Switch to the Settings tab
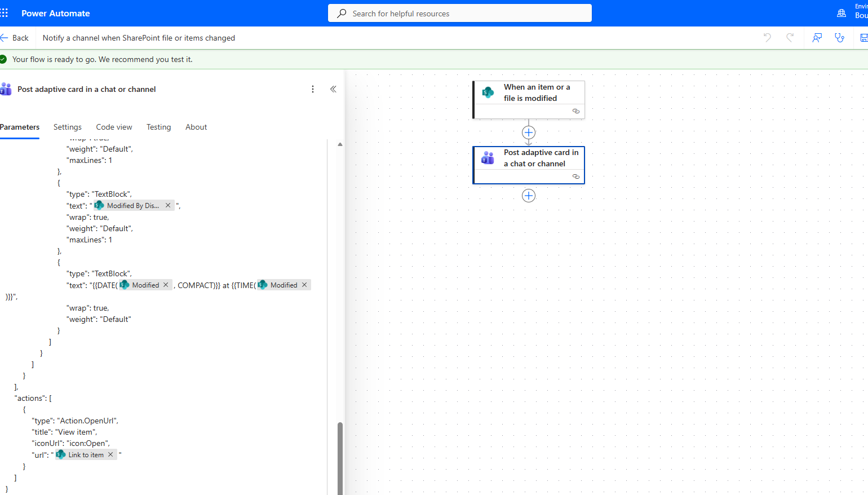This screenshot has width=868, height=495. [68, 127]
